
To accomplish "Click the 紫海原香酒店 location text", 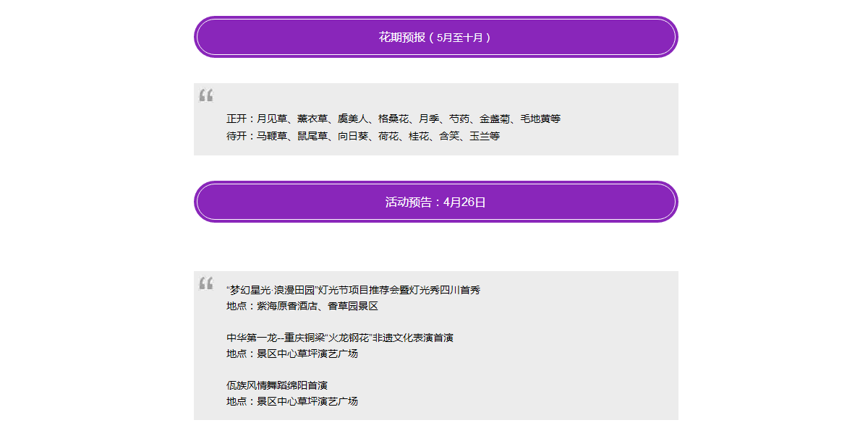I will click(287, 306).
